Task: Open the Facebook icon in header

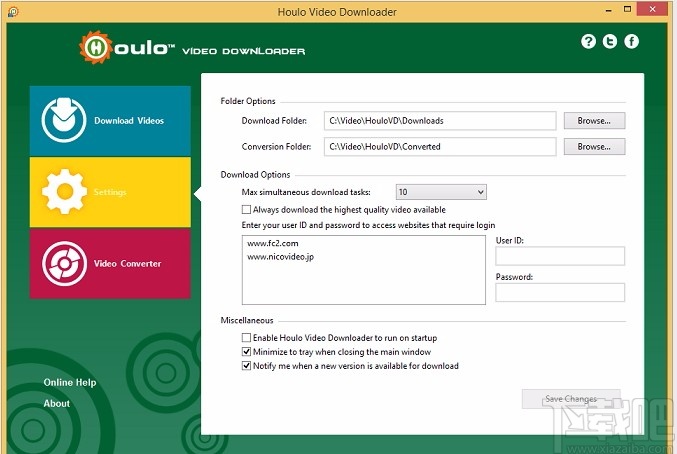Action: pos(631,41)
